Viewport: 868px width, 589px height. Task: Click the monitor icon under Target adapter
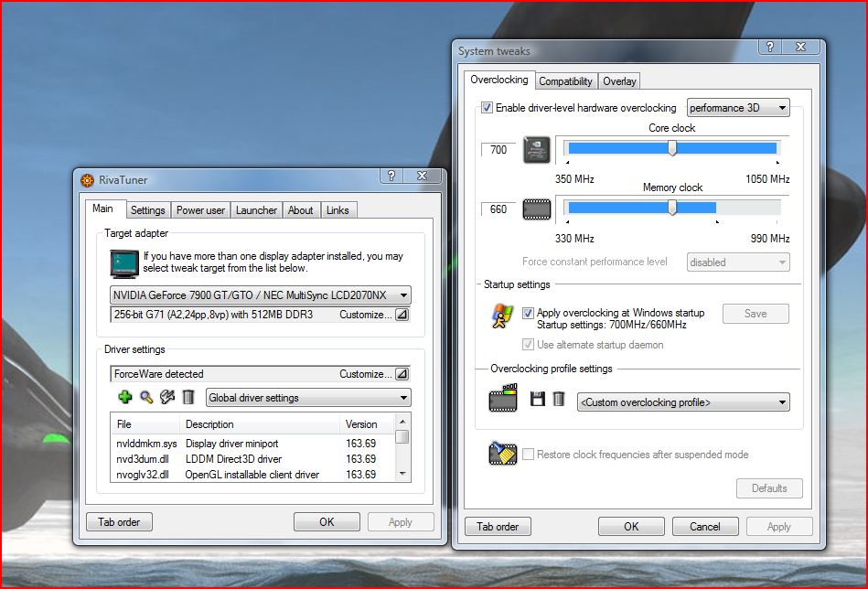coord(124,263)
